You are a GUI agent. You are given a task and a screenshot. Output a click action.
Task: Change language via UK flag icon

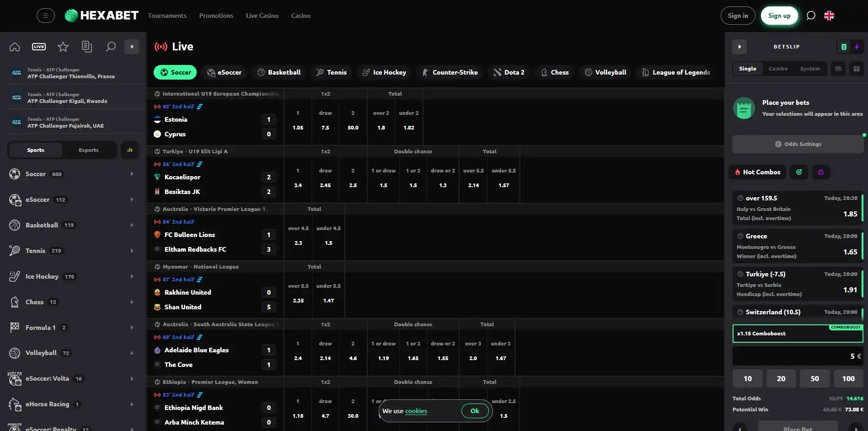(x=829, y=16)
